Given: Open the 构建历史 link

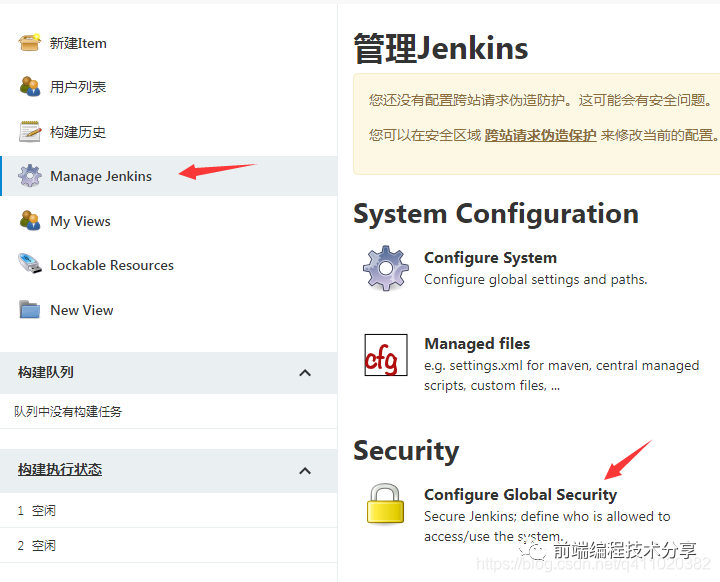Looking at the screenshot, I should (78, 132).
